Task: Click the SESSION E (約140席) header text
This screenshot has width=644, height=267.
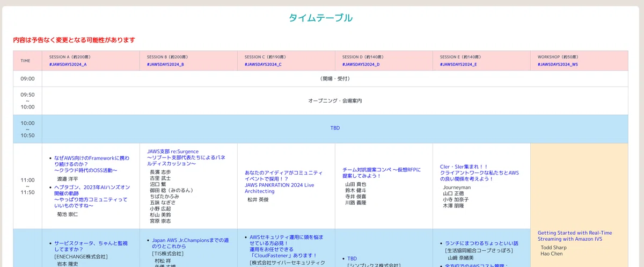Action: coord(462,56)
